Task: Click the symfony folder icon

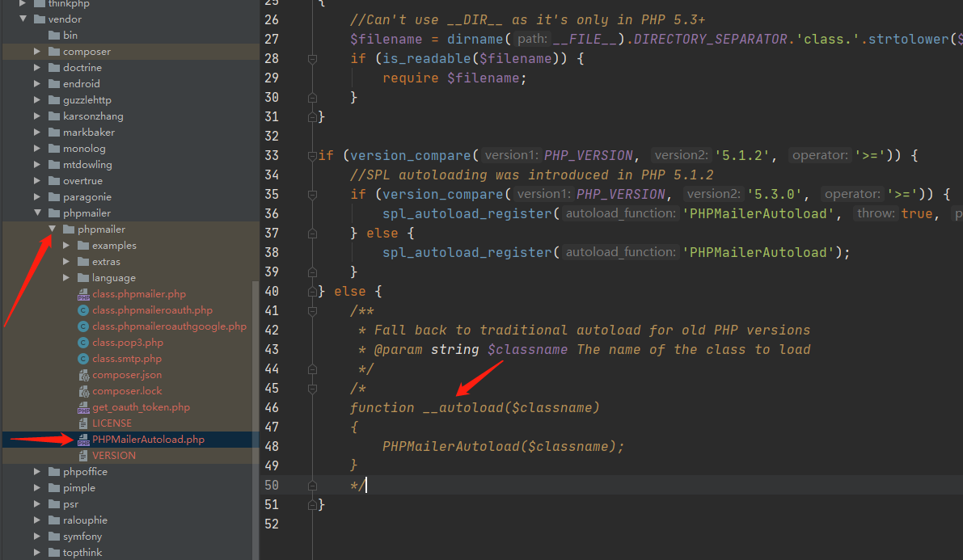Action: tap(54, 537)
